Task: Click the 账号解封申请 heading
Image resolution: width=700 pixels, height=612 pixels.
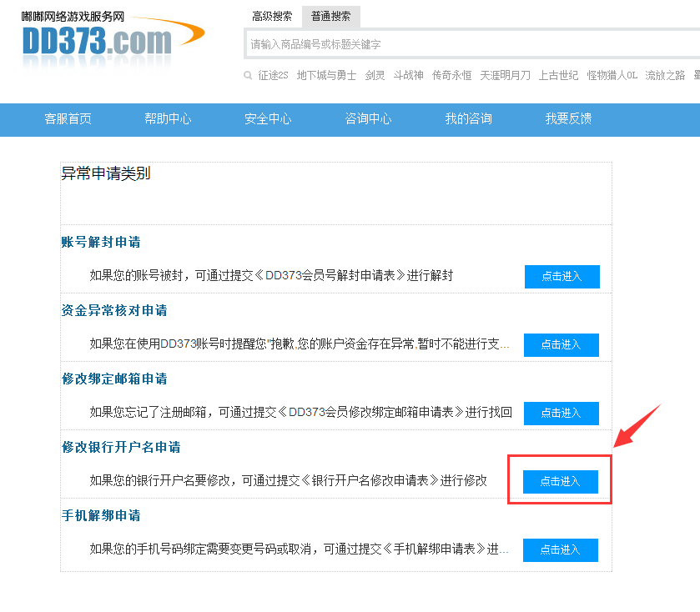Action: [x=101, y=242]
